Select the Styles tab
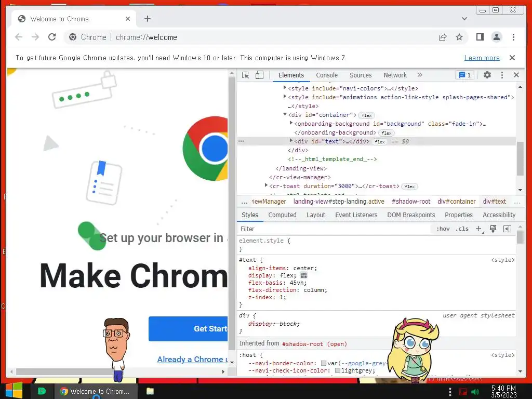This screenshot has width=532, height=399. [x=250, y=215]
